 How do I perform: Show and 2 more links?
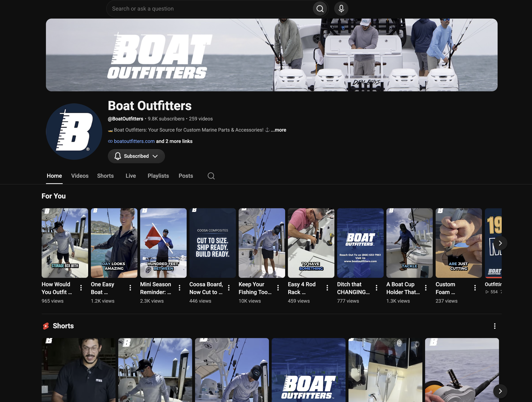[174, 141]
